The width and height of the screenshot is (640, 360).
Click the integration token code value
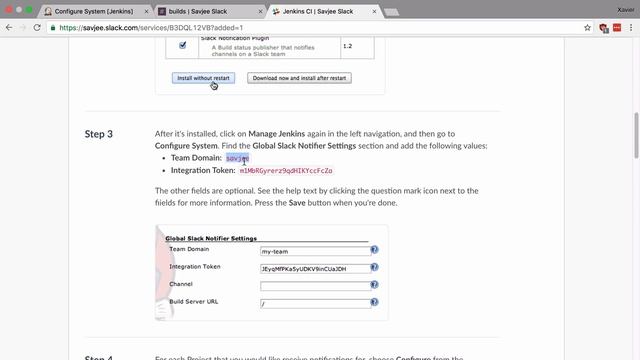[x=286, y=171]
